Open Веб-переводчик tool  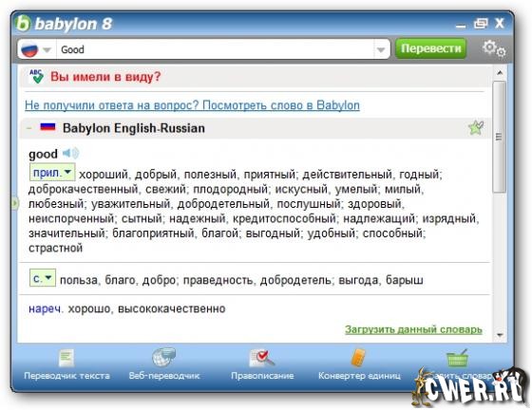point(163,364)
